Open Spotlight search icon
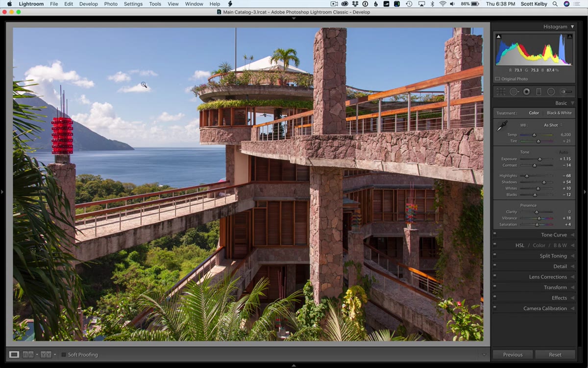Screen dimensions: 588x368 (x=556, y=4)
